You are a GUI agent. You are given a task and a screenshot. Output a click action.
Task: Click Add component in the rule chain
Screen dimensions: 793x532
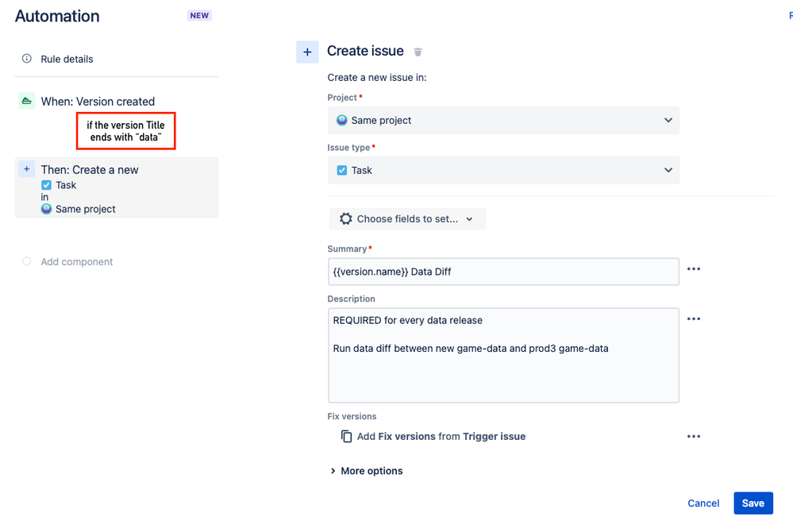pos(77,262)
